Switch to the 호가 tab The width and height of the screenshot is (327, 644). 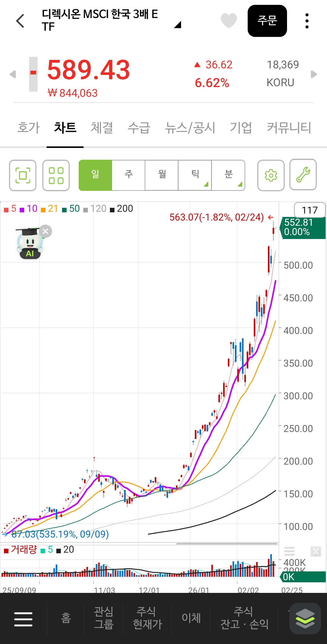tap(28, 127)
